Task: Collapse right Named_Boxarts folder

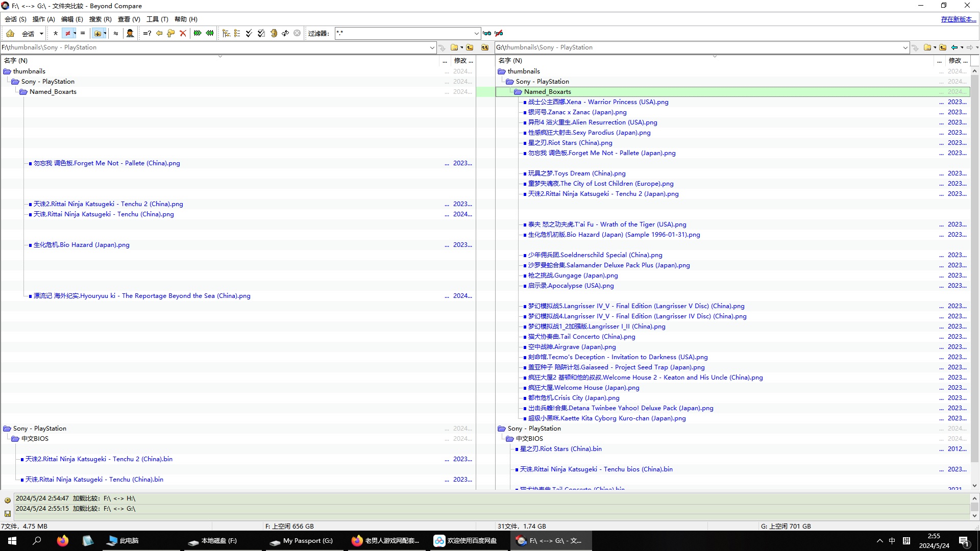Action: [x=518, y=92]
